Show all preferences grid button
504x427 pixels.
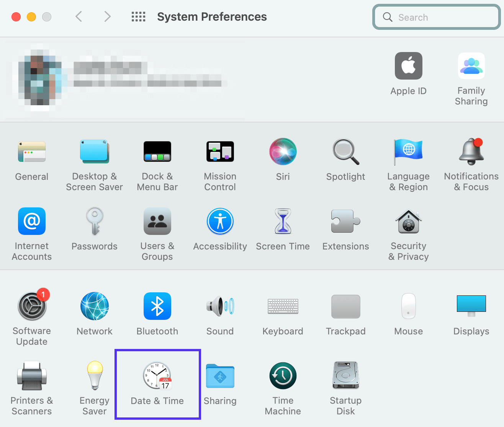(x=138, y=17)
